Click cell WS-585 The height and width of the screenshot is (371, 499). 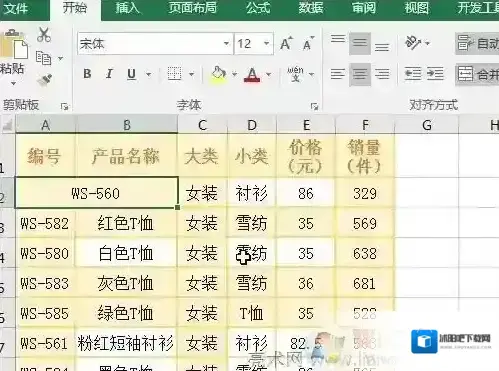45,313
